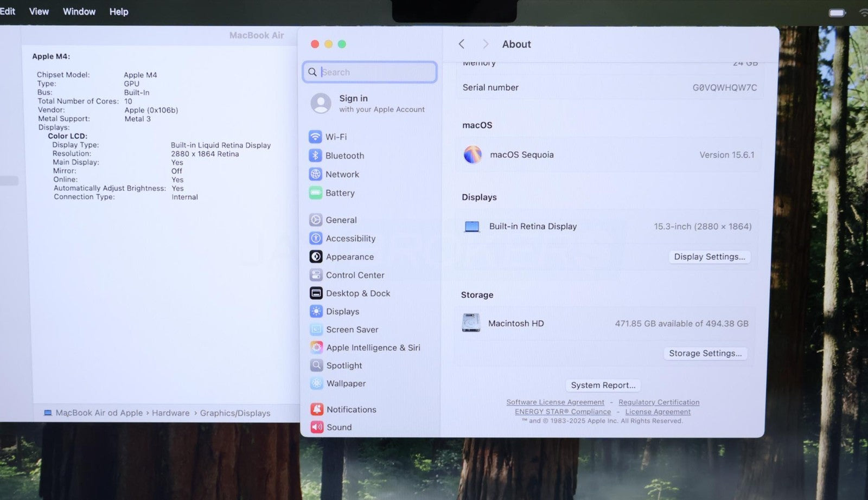Open Control Center settings icon
Image resolution: width=868 pixels, height=500 pixels.
pos(316,275)
